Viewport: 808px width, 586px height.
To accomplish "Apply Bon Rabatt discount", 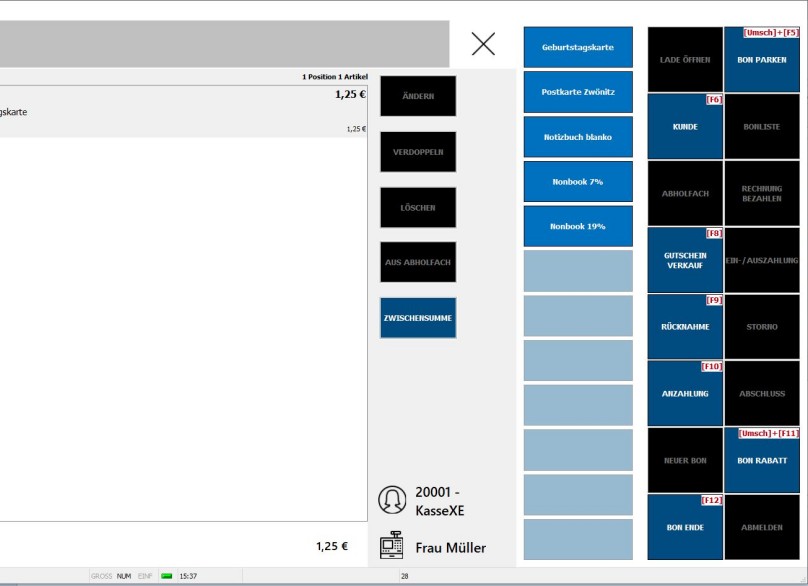I will [761, 461].
